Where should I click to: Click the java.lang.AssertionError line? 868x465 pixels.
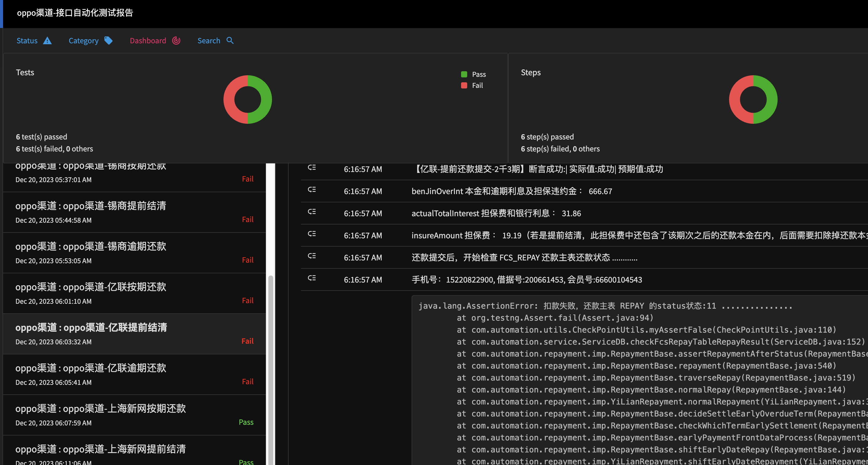[605, 306]
